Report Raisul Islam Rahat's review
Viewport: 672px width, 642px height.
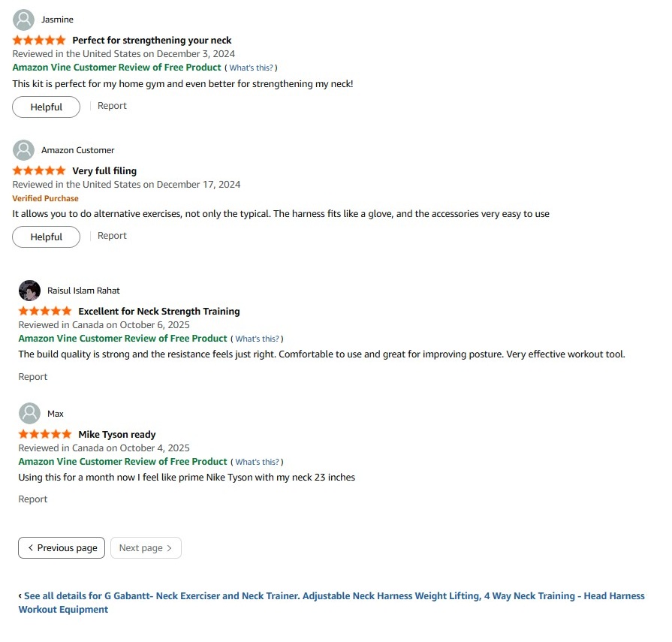33,377
